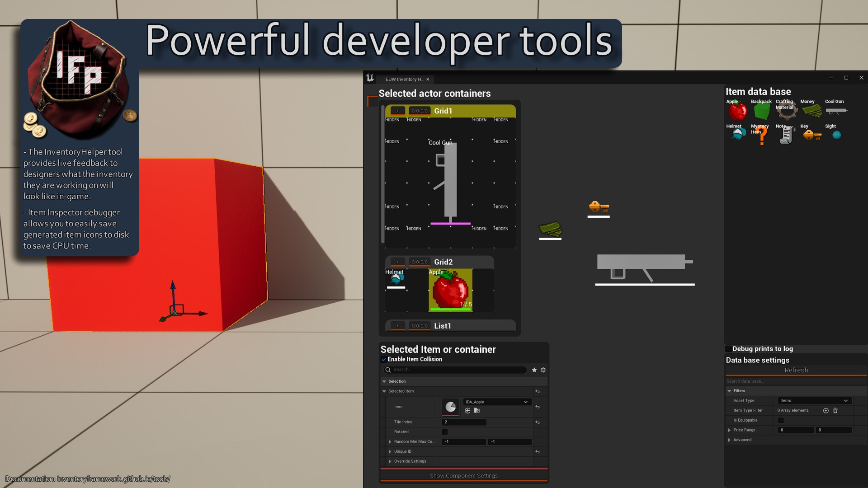
Task: Open the settings gear beside the search bar
Action: pyautogui.click(x=542, y=370)
